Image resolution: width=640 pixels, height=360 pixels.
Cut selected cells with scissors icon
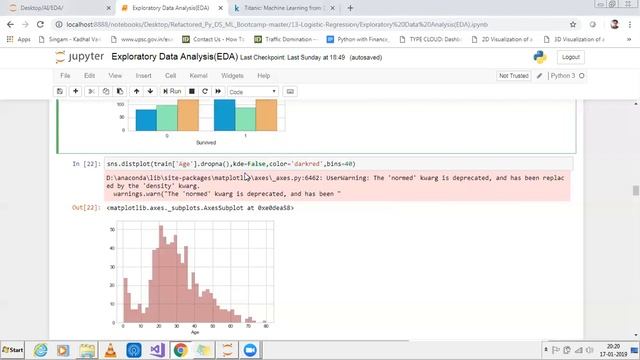coord(91,91)
